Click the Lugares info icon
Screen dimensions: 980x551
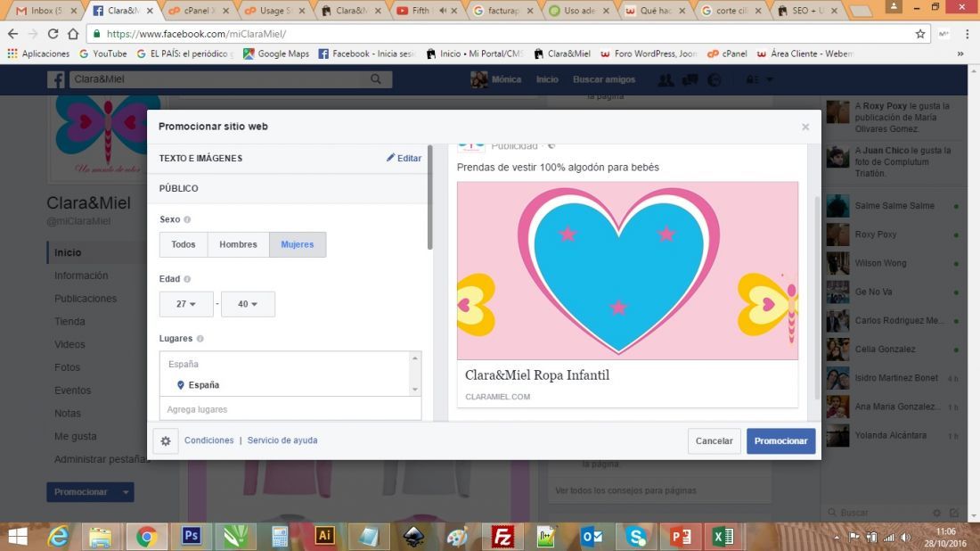click(200, 338)
